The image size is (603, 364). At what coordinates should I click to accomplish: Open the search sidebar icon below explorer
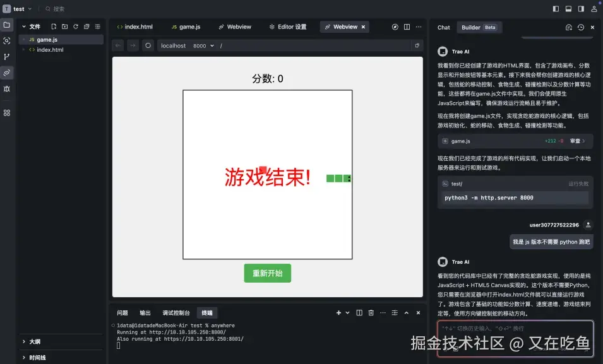(6, 41)
